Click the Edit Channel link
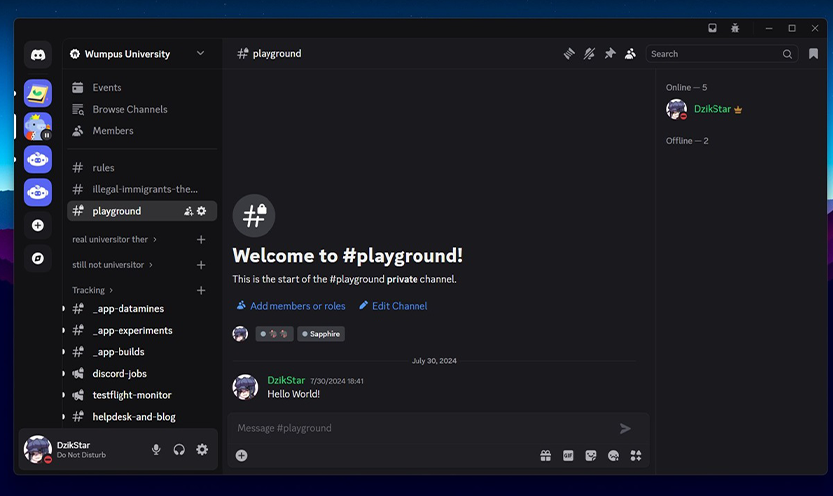Screen dimensions: 833x496 [393, 306]
